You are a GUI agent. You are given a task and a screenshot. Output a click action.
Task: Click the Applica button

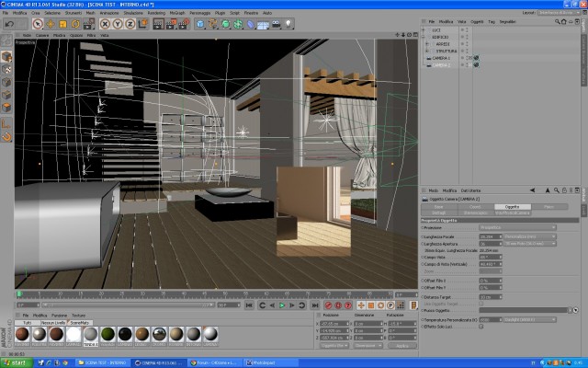click(402, 346)
